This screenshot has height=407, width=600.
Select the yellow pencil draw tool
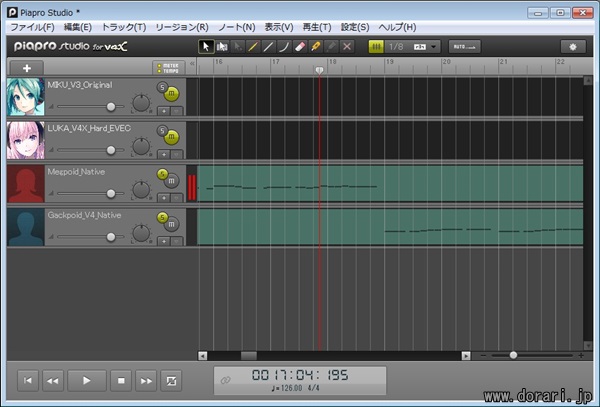coord(253,47)
